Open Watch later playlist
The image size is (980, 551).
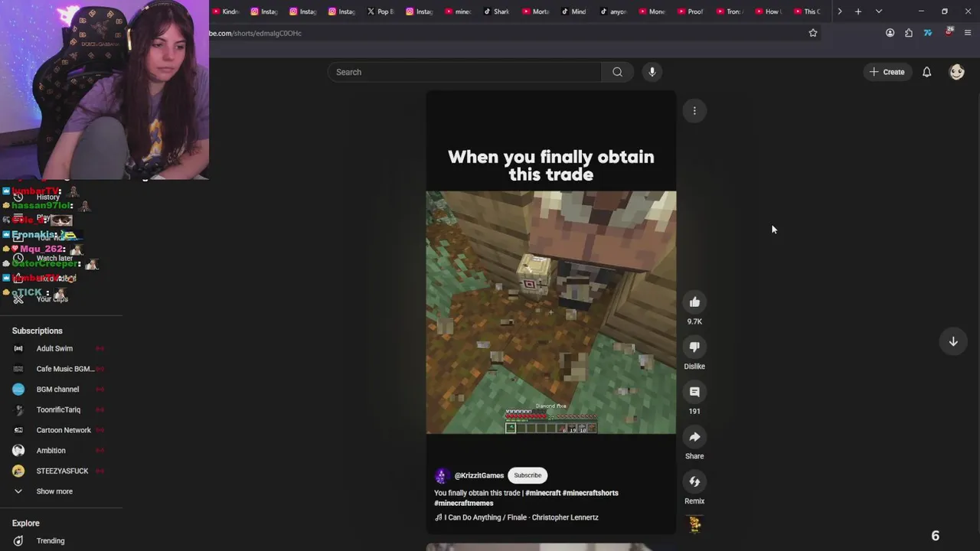click(54, 259)
